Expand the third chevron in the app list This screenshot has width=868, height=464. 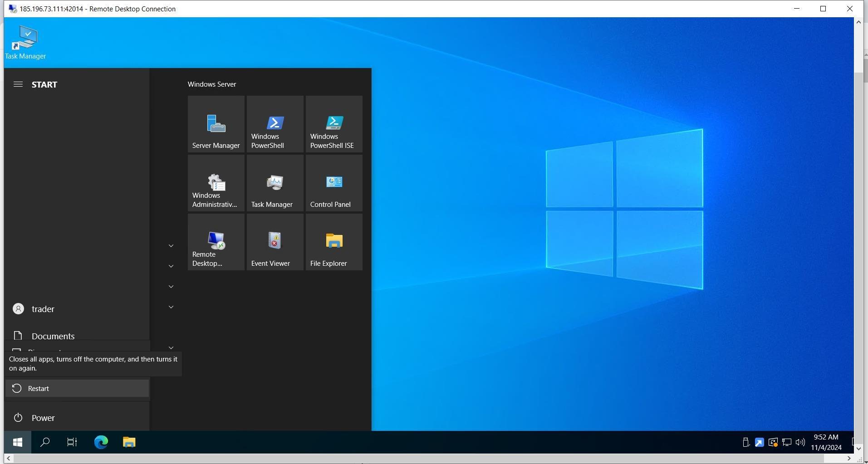tap(171, 287)
